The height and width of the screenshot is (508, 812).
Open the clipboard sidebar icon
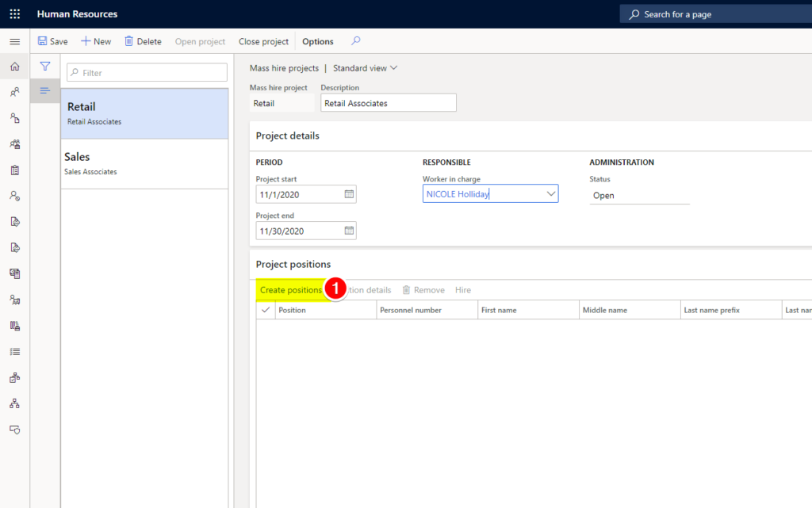[x=15, y=170]
